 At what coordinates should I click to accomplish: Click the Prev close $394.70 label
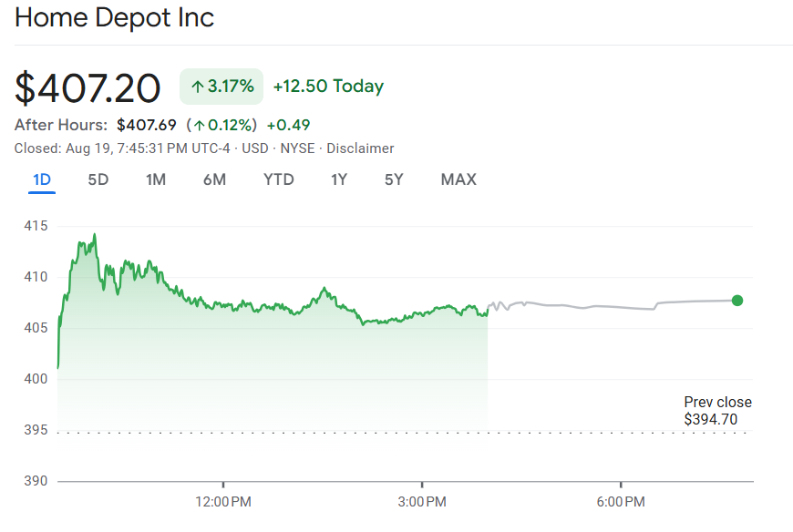[x=717, y=411]
